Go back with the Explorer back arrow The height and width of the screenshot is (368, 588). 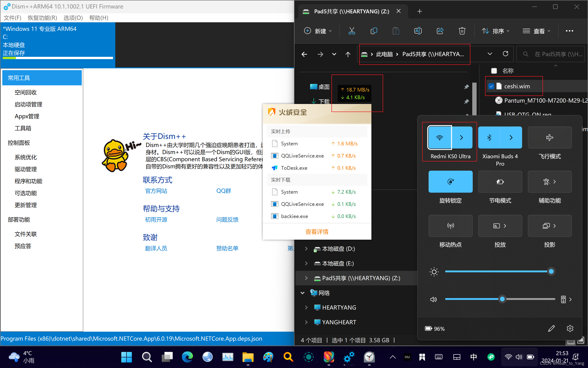pos(304,54)
